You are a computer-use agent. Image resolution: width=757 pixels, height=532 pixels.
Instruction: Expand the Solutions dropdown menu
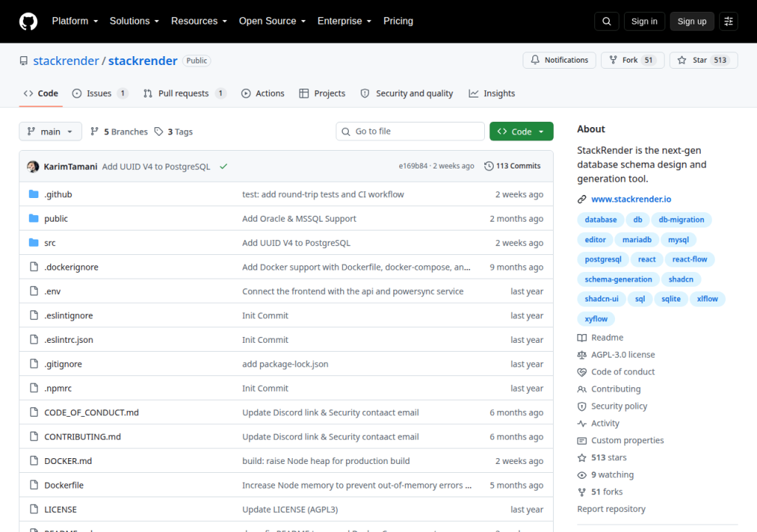pos(135,21)
